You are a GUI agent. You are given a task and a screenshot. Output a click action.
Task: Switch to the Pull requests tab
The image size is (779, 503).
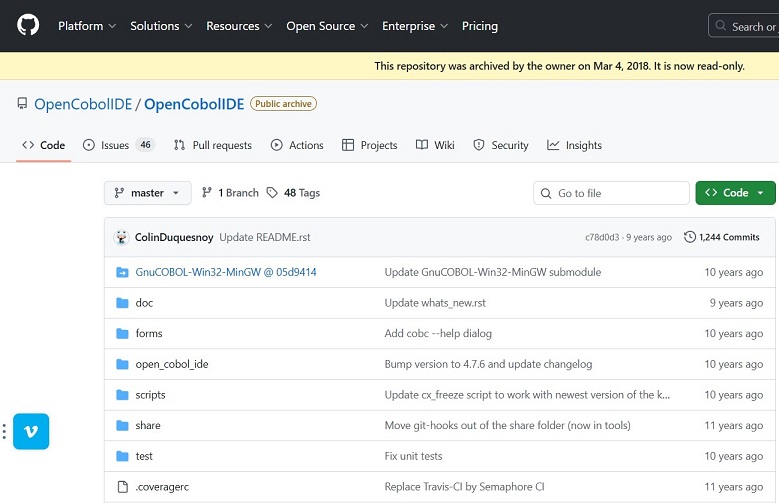click(x=213, y=145)
